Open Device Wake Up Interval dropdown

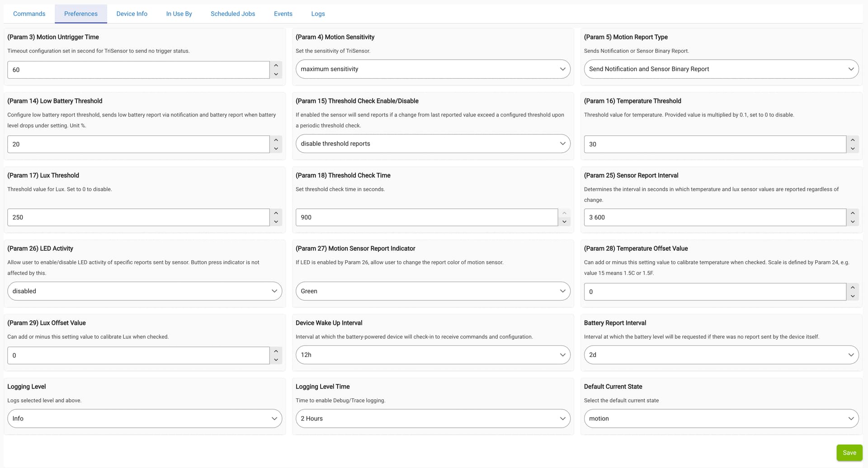[433, 355]
